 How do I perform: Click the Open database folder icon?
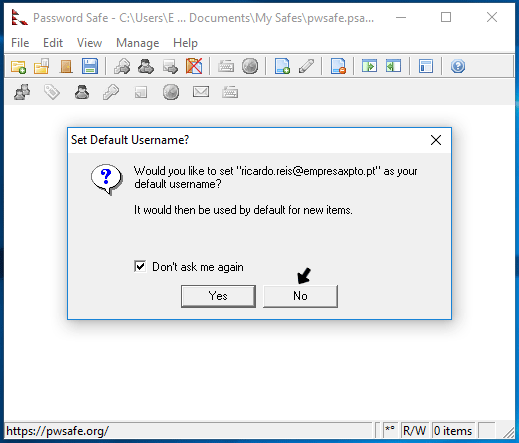point(42,66)
